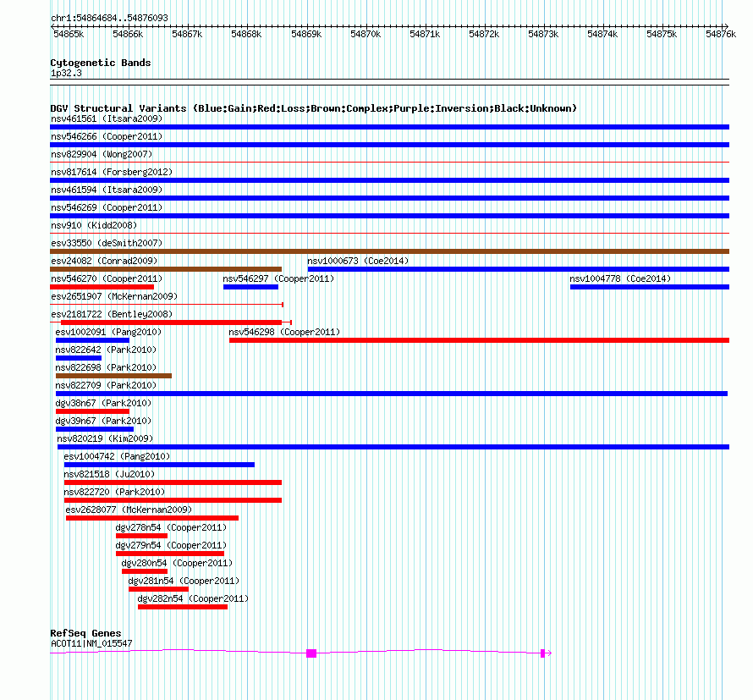Click the small magenta ACOT11 exon near arrow
Image resolution: width=753 pixels, height=700 pixels.
pos(542,653)
